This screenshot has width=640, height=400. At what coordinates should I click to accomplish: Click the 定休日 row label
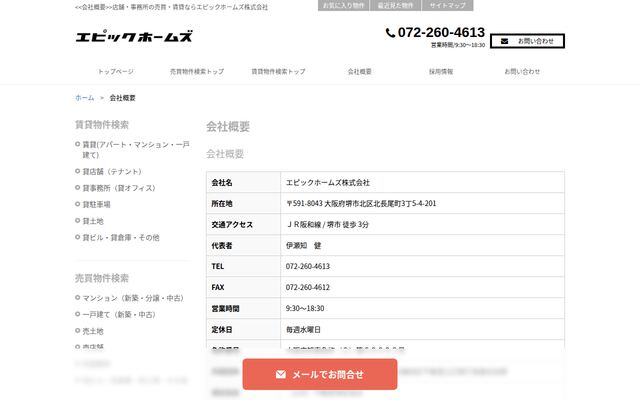[222, 330]
